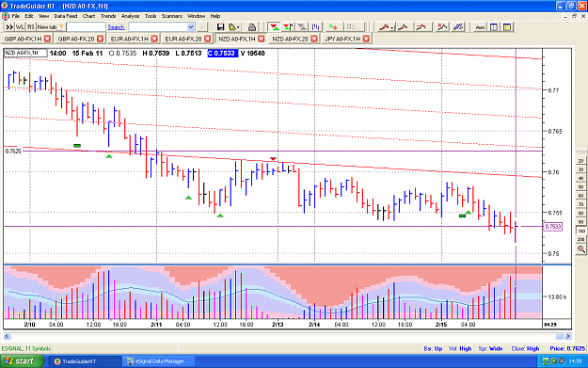Click the green and red diamonds icon
Viewport: 588px width, 368px height.
tap(333, 27)
